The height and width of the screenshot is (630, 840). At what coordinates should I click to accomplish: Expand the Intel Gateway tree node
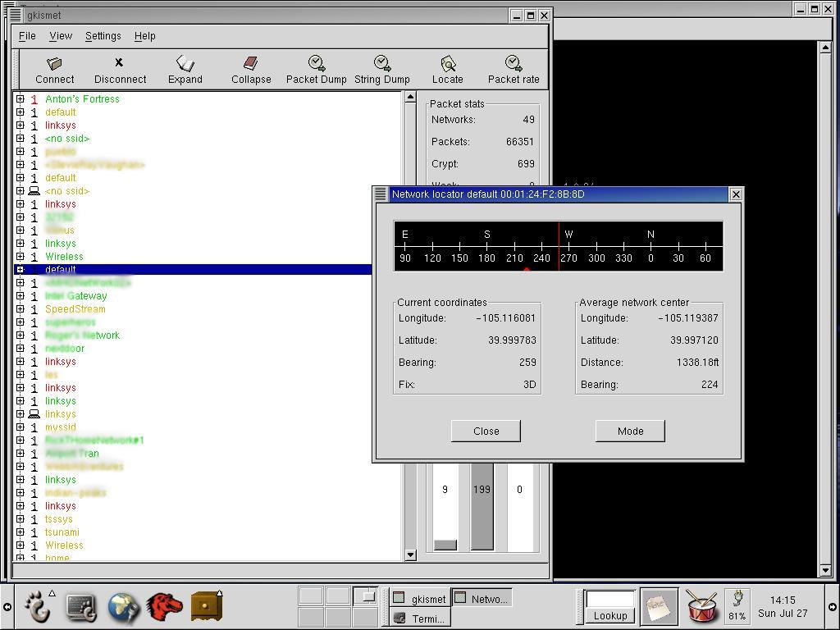point(21,296)
